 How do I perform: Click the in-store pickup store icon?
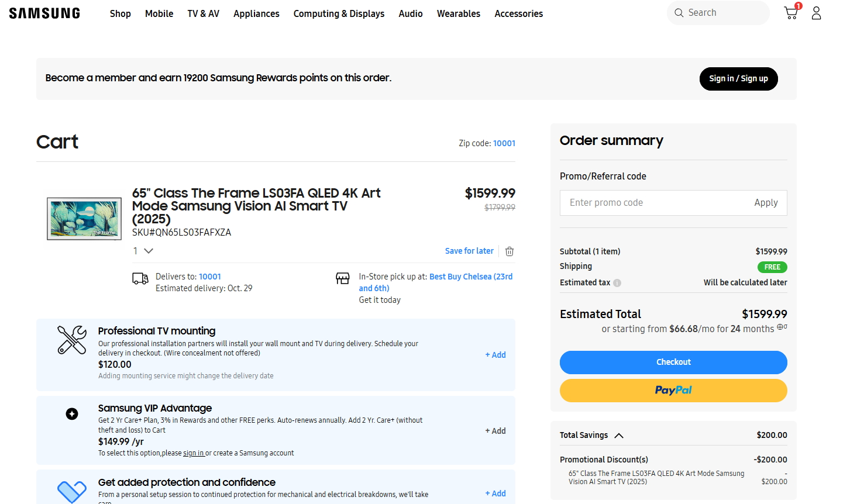click(x=343, y=278)
